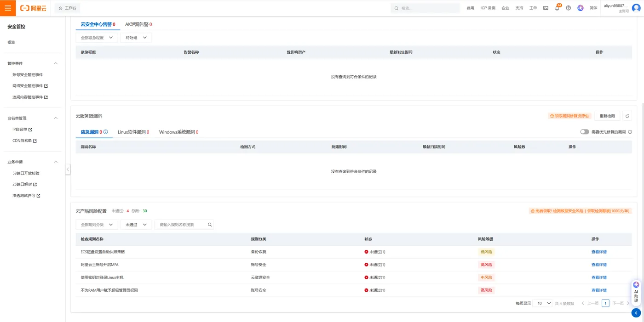Image resolution: width=644 pixels, height=322 pixels.
Task: Open the 待处理 status dropdown
Action: coord(136,38)
